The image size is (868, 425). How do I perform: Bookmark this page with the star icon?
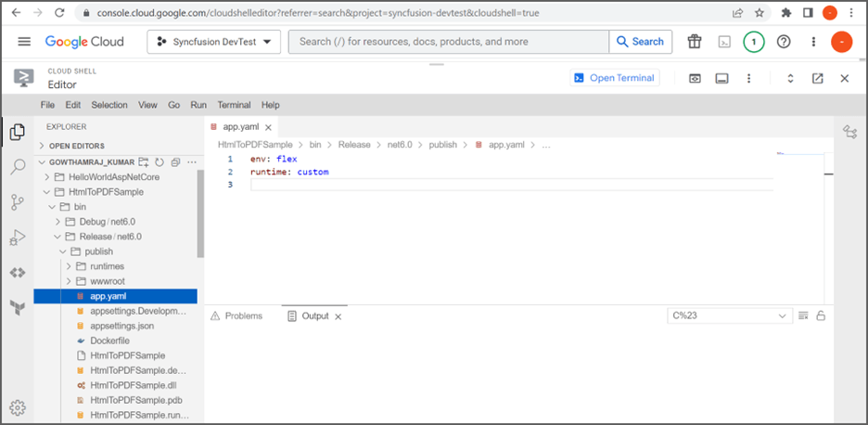759,13
